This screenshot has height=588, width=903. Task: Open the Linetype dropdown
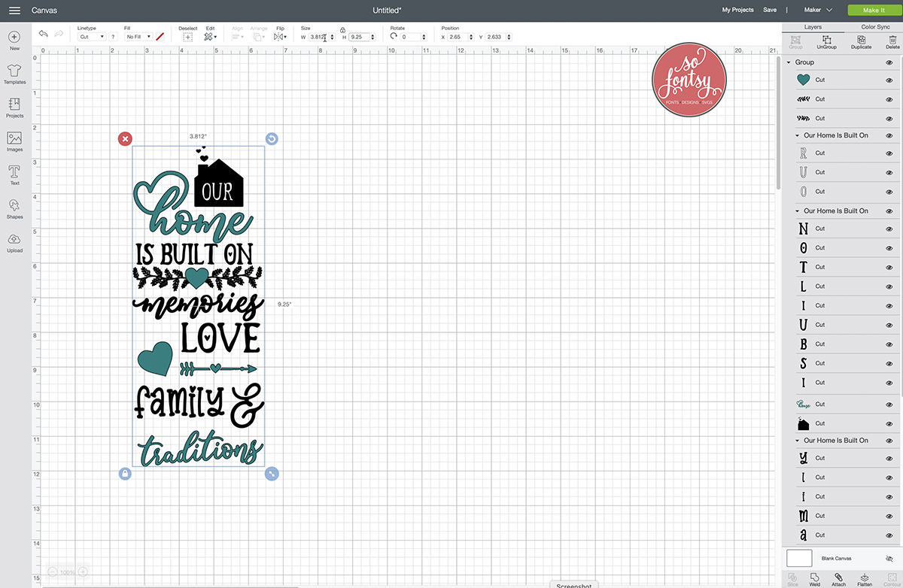90,36
